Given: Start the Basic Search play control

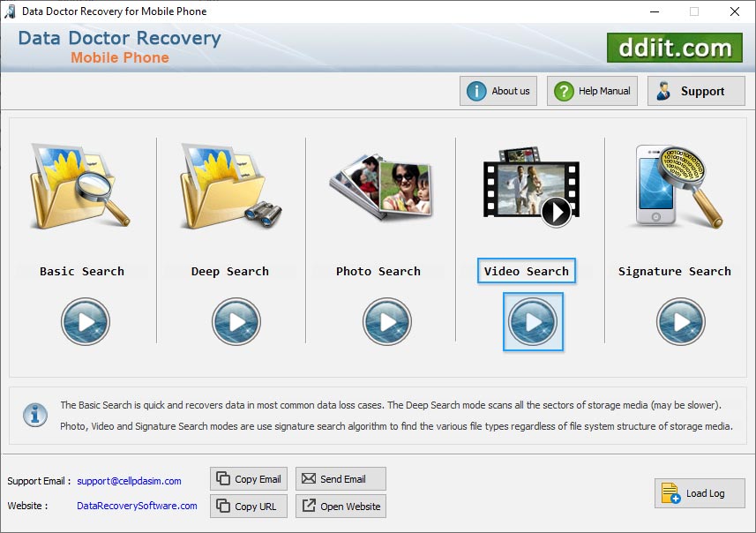Looking at the screenshot, I should [85, 321].
